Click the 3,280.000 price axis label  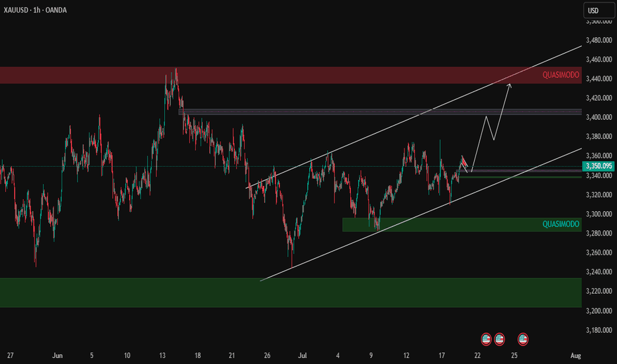(x=599, y=234)
